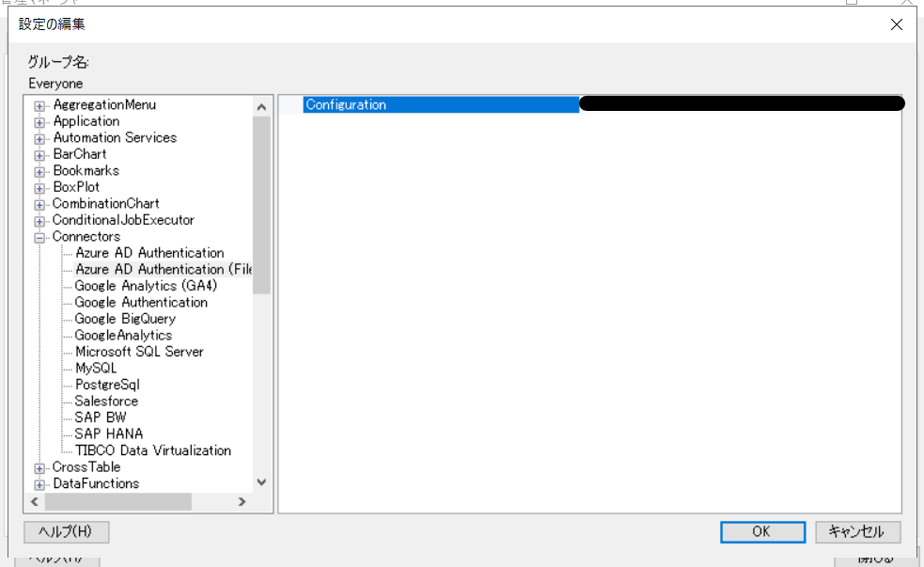Expand the CombinationChart tree node
The image size is (924, 567).
[39, 205]
